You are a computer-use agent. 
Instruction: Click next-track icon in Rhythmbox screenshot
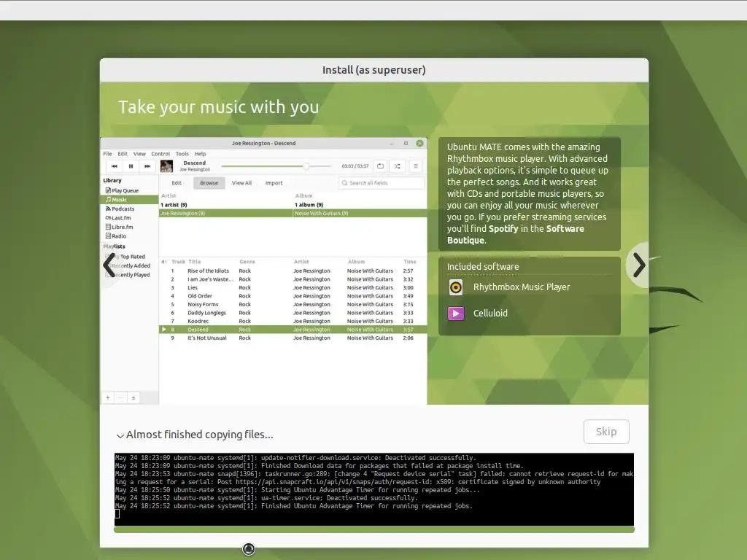pyautogui.click(x=147, y=166)
